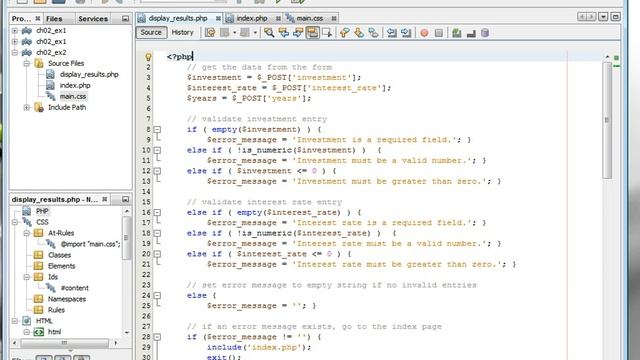640x360 pixels.
Task: Click the gray cylinder toolbar icon
Action: 485,33
